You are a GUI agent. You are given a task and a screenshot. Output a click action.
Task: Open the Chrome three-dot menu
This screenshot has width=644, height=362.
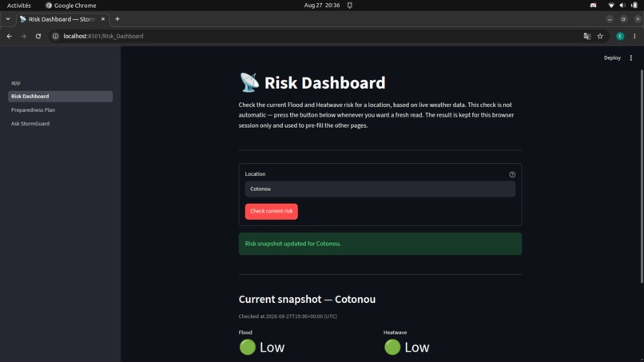[x=634, y=36]
